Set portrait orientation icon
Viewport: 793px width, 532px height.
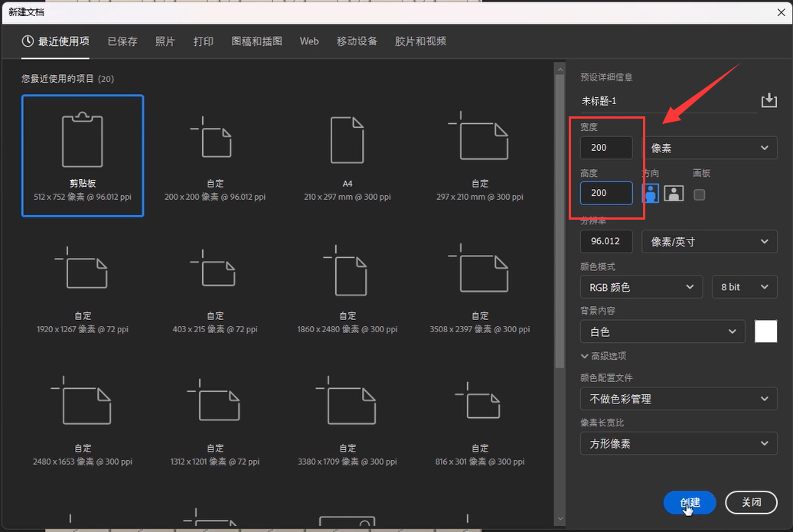point(651,193)
